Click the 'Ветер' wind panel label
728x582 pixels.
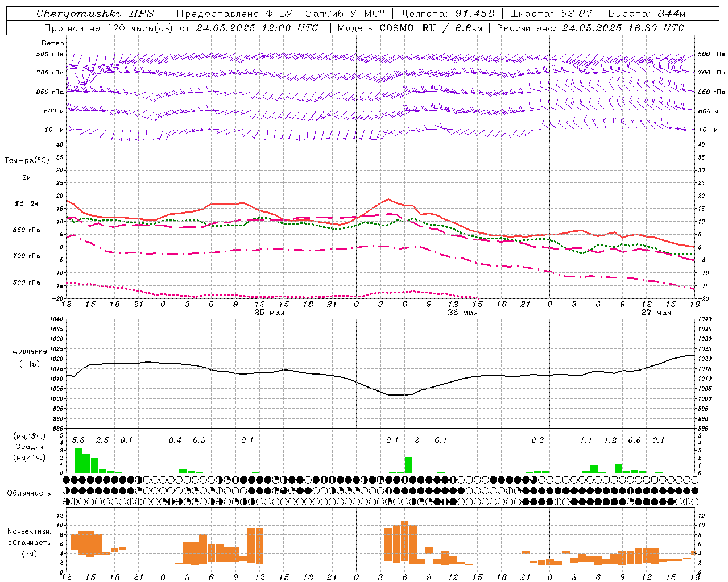[x=53, y=43]
